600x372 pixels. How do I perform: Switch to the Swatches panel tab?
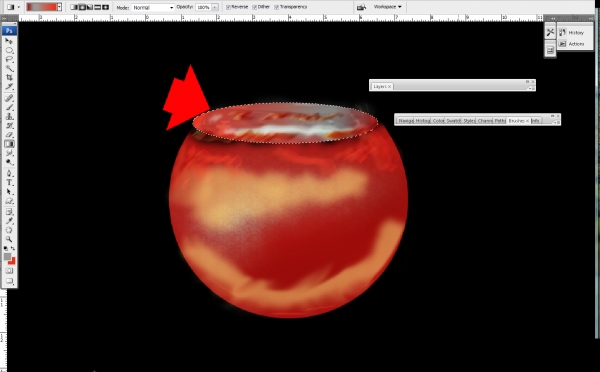[x=453, y=121]
